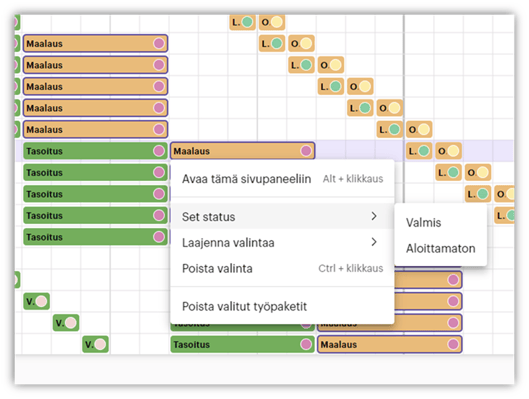The height and width of the screenshot is (399, 529).
Task: Click pink dot on bottom Tasoitus bar
Action: [306, 344]
